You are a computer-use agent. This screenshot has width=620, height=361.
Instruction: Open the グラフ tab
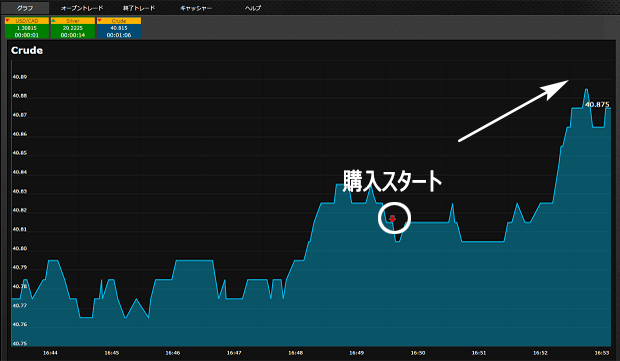pyautogui.click(x=25, y=8)
